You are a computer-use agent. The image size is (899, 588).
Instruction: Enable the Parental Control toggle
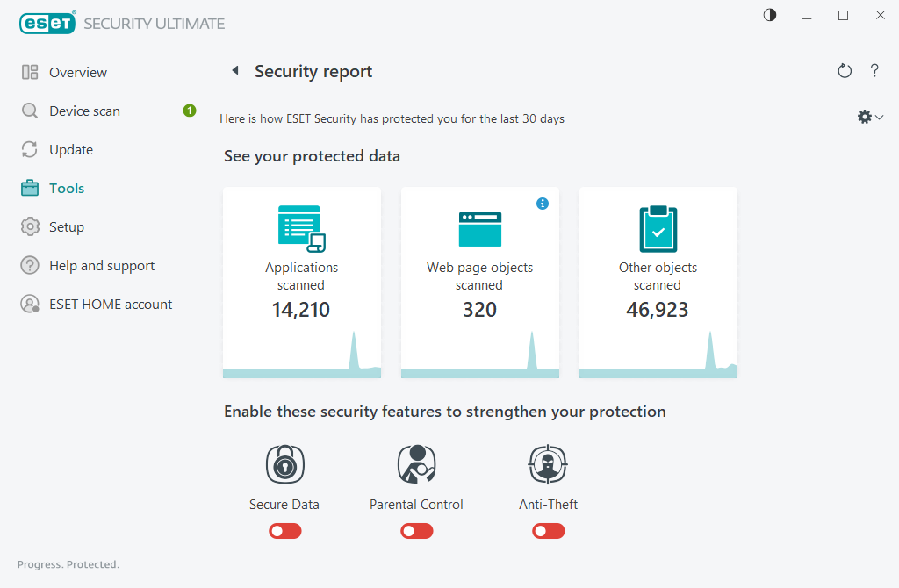(x=417, y=531)
